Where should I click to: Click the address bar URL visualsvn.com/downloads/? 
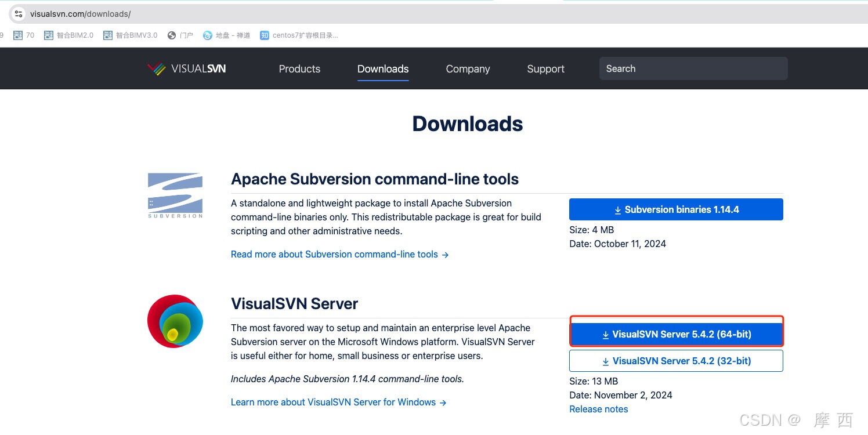click(79, 13)
